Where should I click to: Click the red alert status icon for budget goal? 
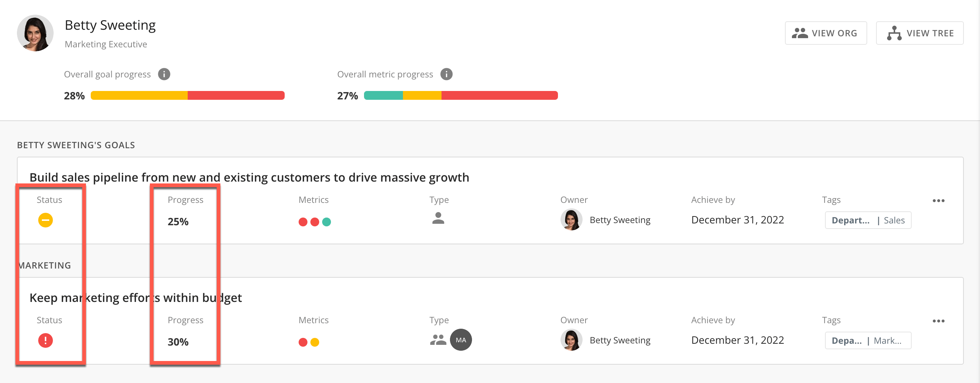click(x=45, y=340)
